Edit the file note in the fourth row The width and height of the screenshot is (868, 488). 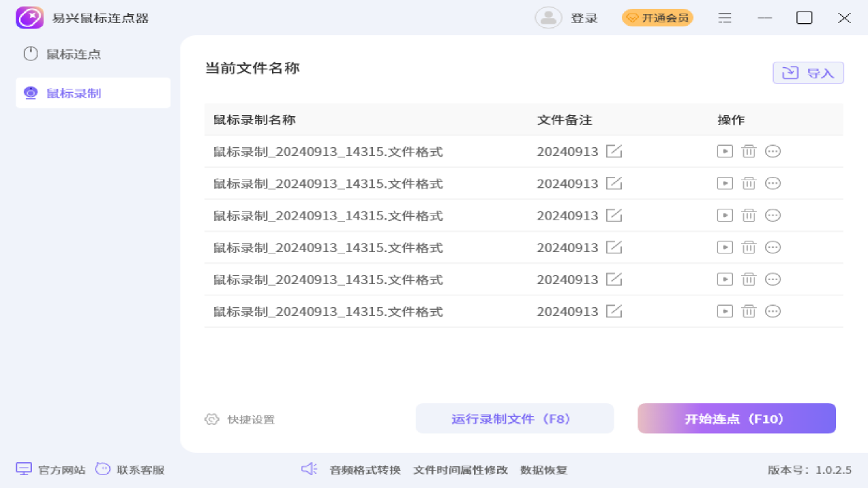coord(614,247)
